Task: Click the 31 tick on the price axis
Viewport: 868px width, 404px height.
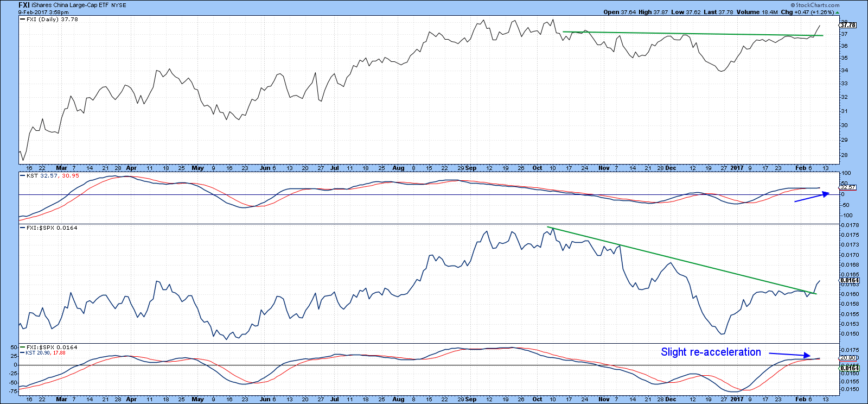Action: coord(844,111)
